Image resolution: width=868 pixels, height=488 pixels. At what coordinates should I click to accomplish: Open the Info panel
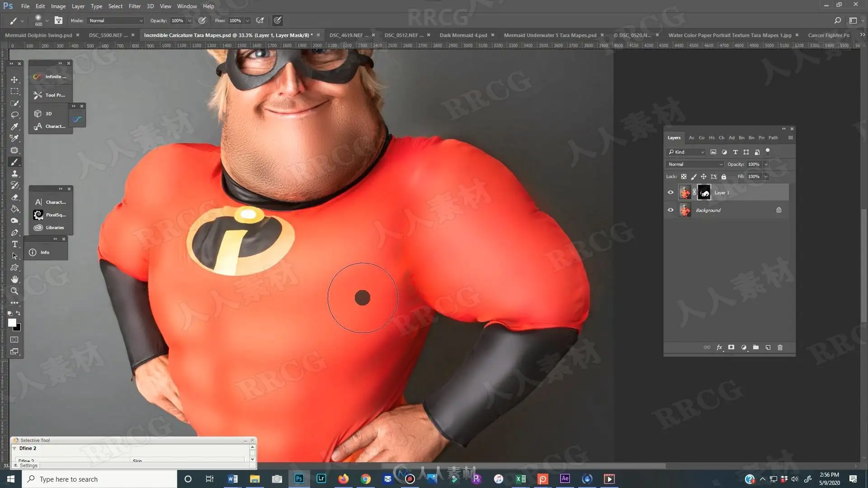pos(40,252)
